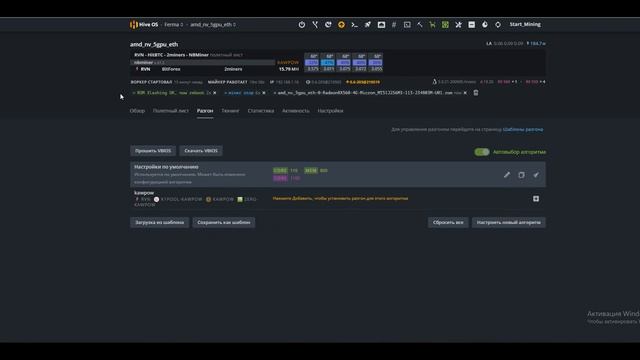640x360 pixels.
Task: Click the Сбросить все button
Action: coord(448,222)
